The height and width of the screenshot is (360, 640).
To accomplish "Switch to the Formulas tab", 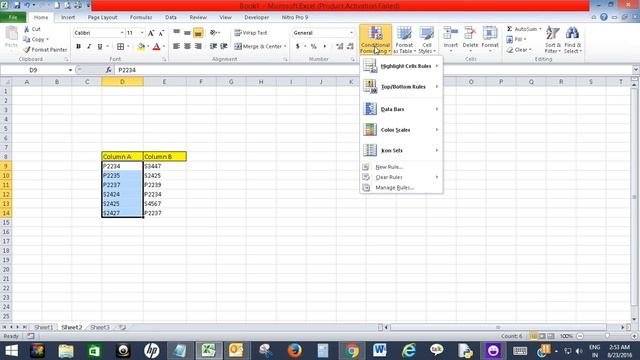I will [x=141, y=18].
